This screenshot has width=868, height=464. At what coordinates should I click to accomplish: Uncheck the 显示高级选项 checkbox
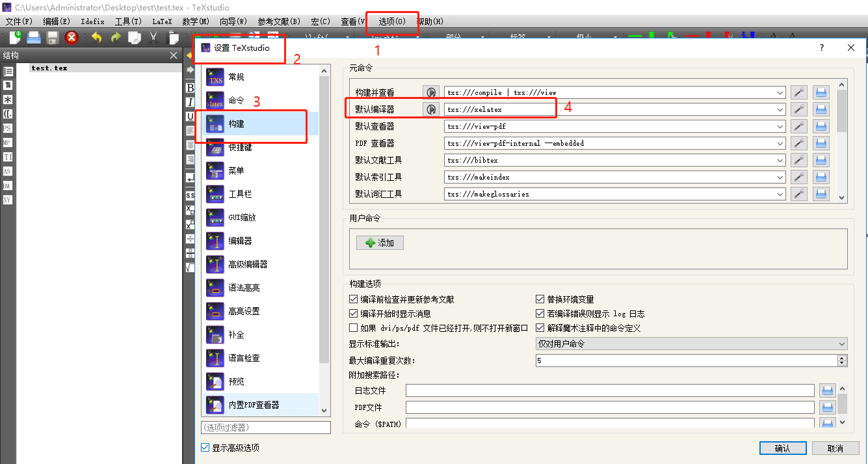pyautogui.click(x=205, y=448)
